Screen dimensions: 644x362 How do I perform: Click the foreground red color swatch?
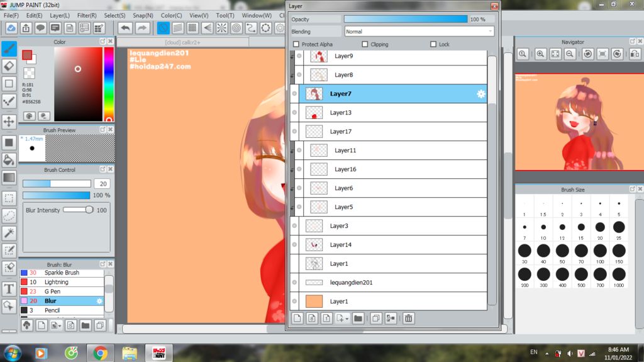[x=27, y=55]
